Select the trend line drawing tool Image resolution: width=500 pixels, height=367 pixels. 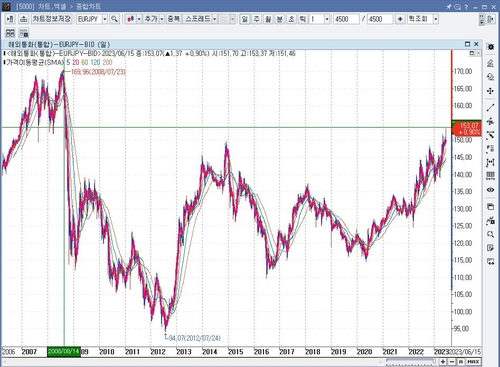click(490, 107)
